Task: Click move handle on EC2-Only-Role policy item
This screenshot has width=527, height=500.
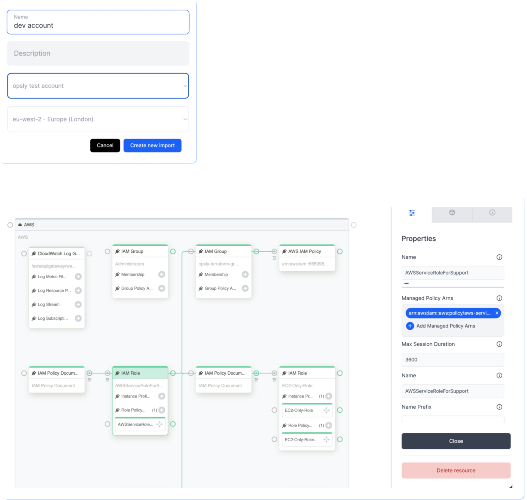Action: tap(326, 440)
